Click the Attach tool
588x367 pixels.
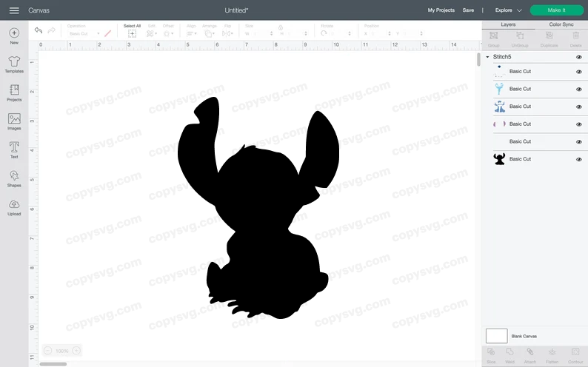coord(530,356)
